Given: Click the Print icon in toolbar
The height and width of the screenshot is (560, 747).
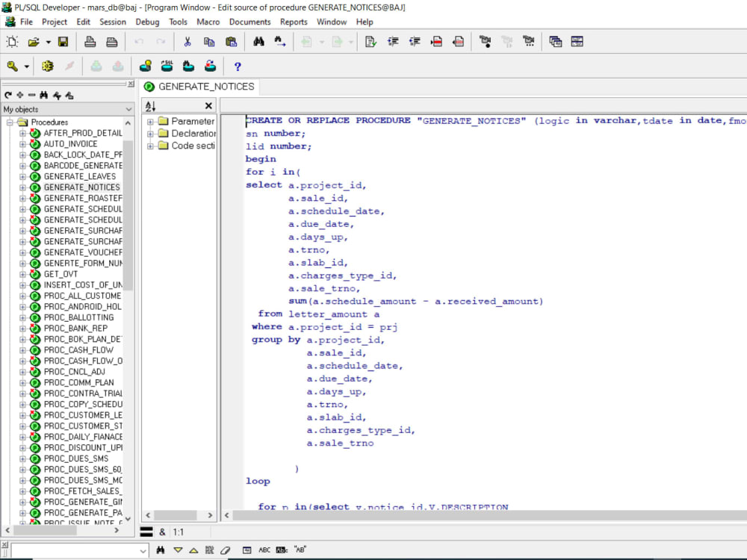Looking at the screenshot, I should 90,42.
